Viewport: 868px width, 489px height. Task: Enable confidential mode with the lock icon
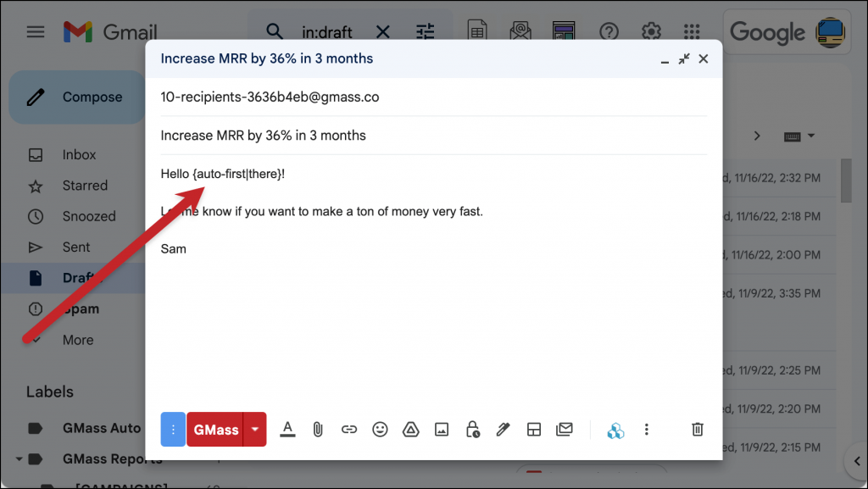click(x=472, y=430)
